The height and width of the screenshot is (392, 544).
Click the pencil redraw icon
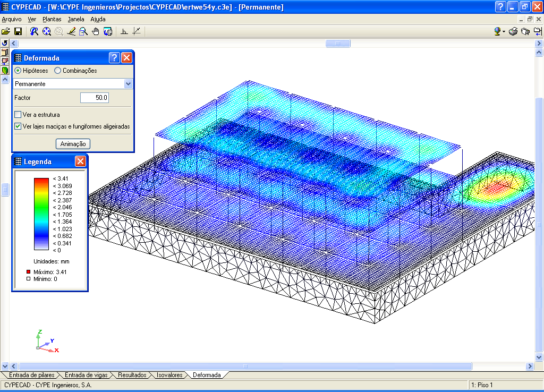[71, 31]
